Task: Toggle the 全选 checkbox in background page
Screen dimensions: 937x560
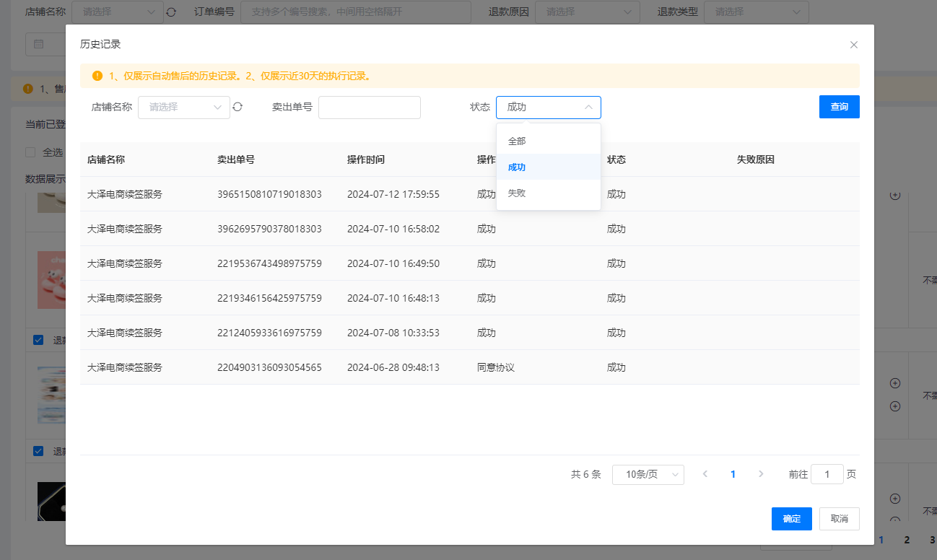Action: tap(30, 152)
